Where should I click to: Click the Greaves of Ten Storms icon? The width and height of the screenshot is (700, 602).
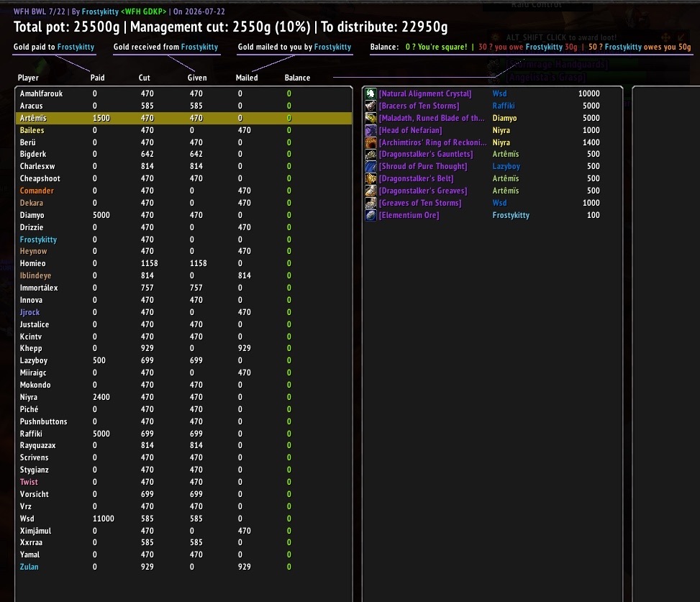[371, 203]
